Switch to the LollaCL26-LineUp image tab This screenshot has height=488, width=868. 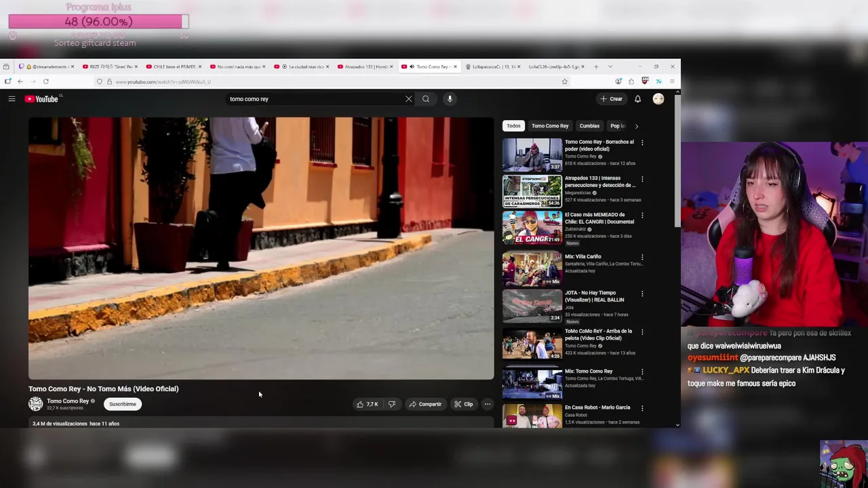click(555, 66)
